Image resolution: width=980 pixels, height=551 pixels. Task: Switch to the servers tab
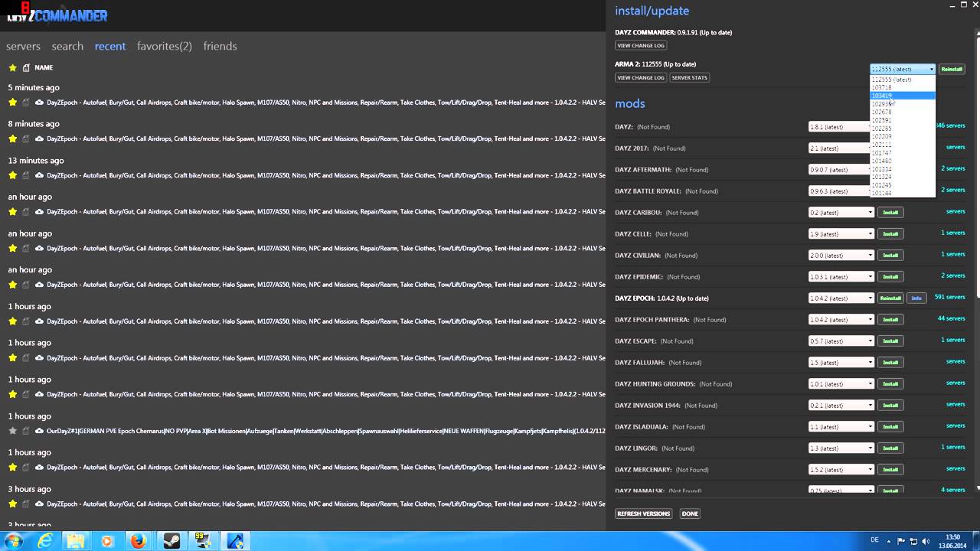23,46
